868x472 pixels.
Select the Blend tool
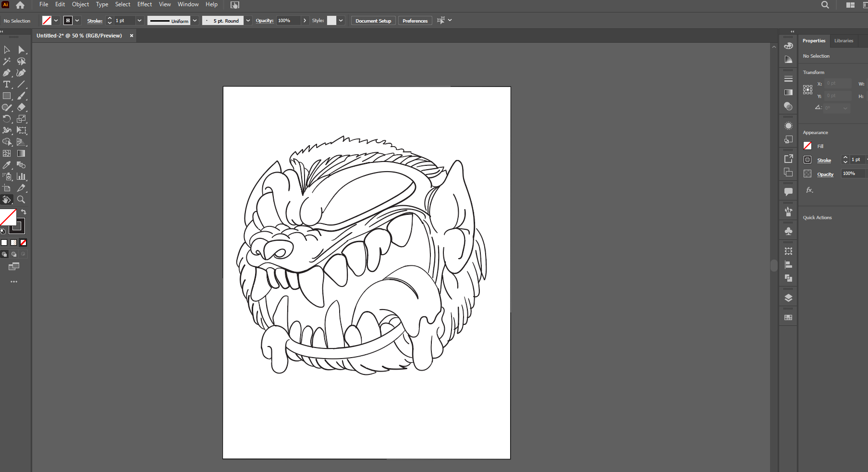[x=21, y=165]
